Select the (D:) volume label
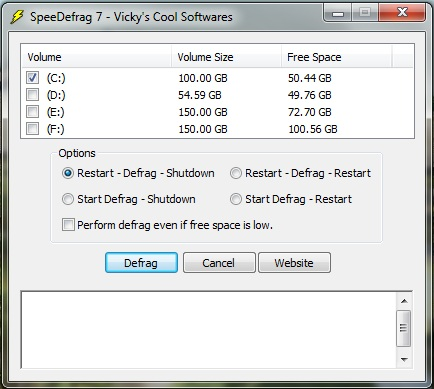434x389 pixels. pyautogui.click(x=56, y=95)
